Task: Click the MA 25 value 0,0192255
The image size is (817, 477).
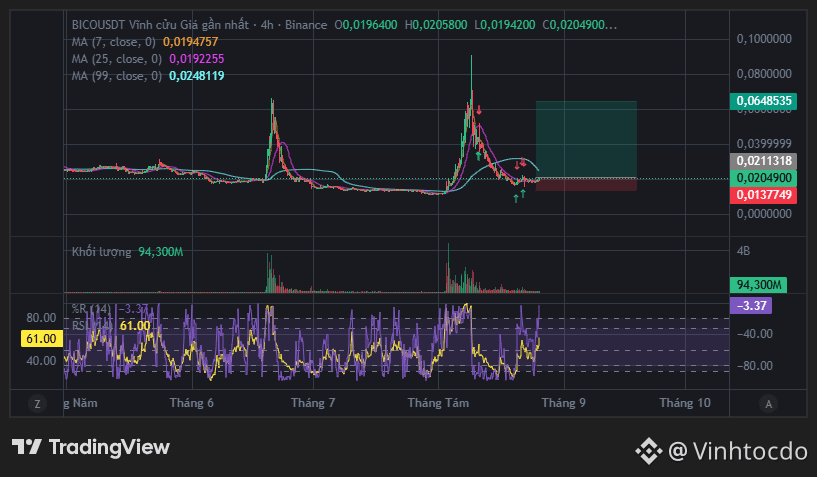Action: pyautogui.click(x=197, y=59)
